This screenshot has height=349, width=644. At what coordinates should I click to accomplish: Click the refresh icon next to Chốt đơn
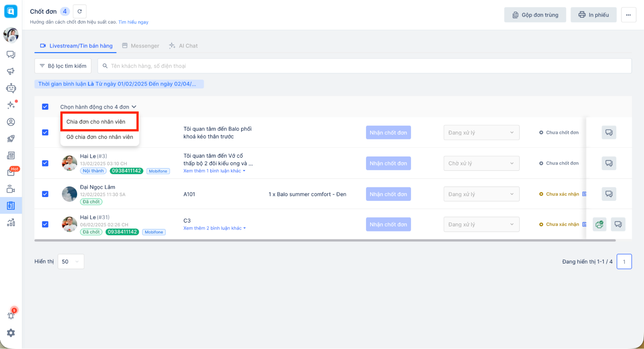(x=80, y=11)
